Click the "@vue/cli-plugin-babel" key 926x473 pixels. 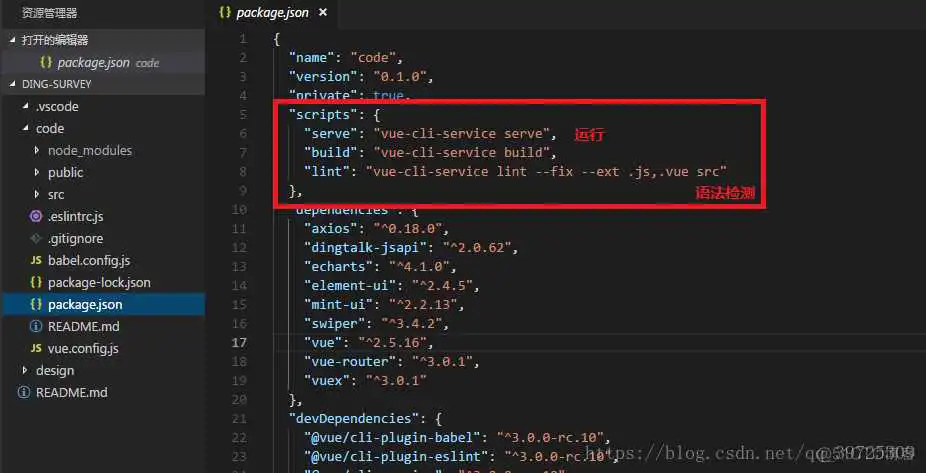pyautogui.click(x=393, y=438)
